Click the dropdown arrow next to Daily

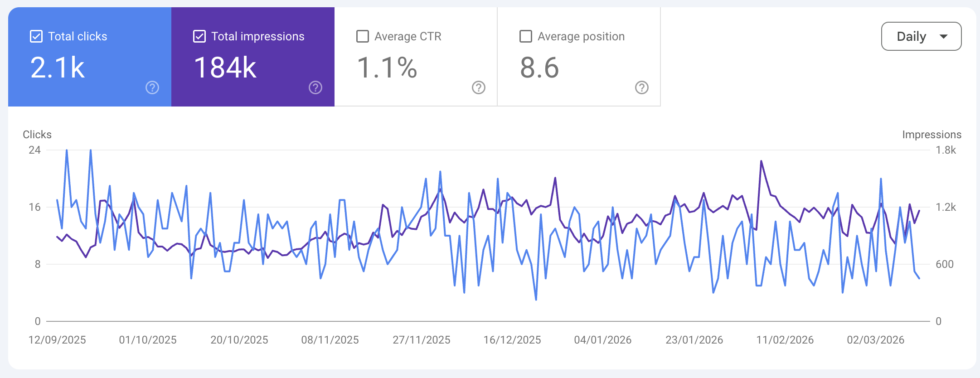point(944,37)
